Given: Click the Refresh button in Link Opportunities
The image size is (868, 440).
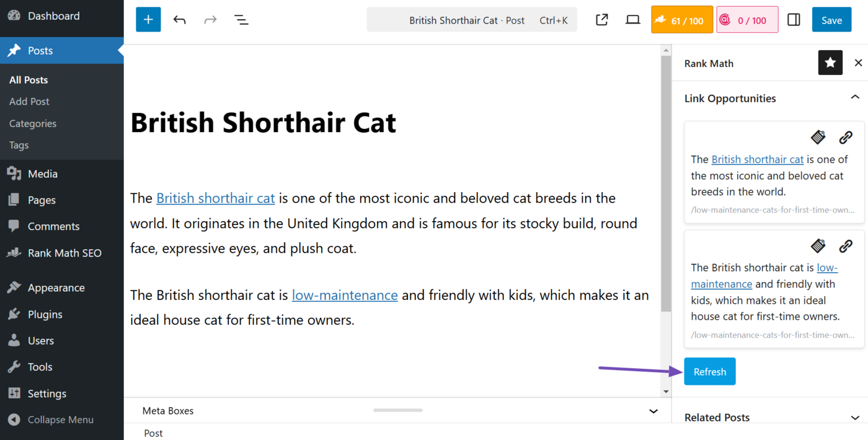Looking at the screenshot, I should pyautogui.click(x=709, y=371).
